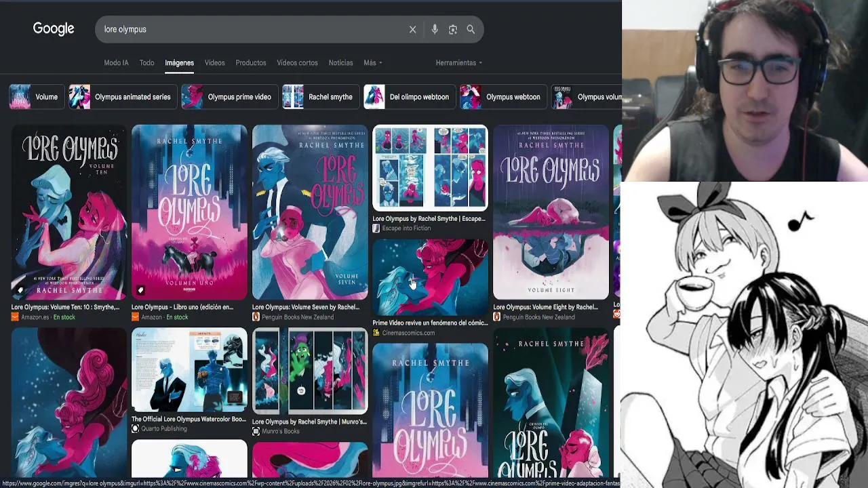Open 'Lore Olympus by Rachel Smythe | Escape' link
The image size is (868, 488).
tap(429, 219)
